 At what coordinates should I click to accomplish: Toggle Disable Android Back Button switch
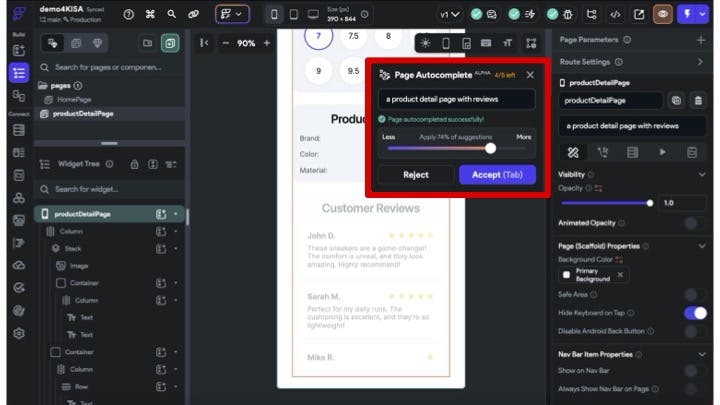pos(694,332)
